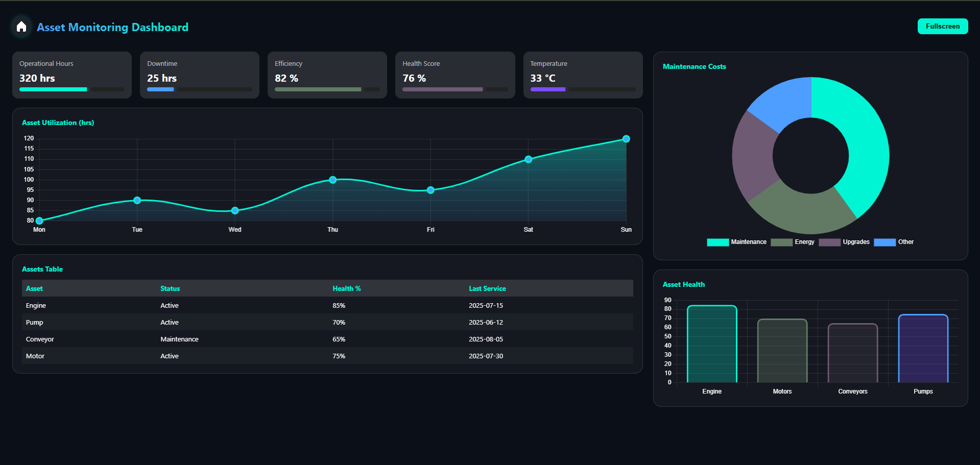Select the Sunday data point on utilization chart
The image size is (980, 465).
coord(626,139)
